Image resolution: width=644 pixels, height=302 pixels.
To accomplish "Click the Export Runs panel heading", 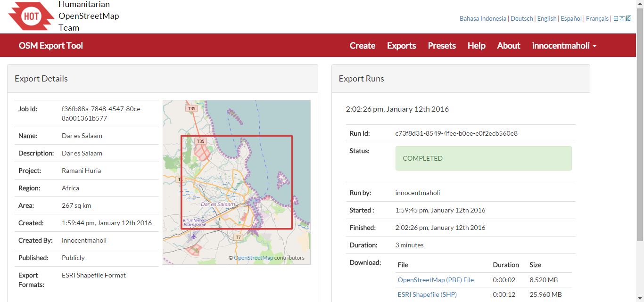I will pos(361,79).
